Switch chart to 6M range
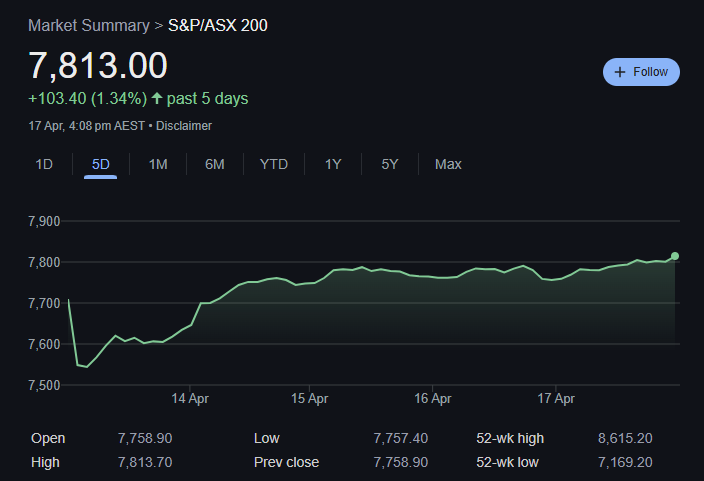 [215, 164]
